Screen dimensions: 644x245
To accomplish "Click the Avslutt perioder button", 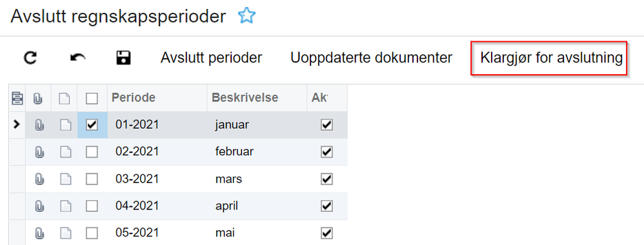I will point(211,58).
